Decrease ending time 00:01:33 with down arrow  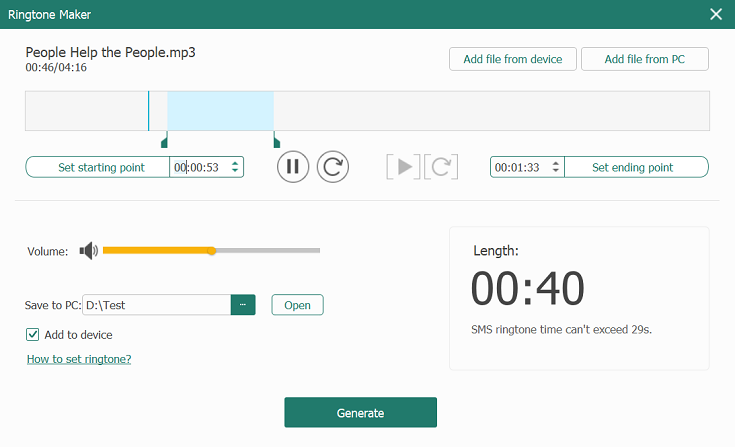point(555,171)
